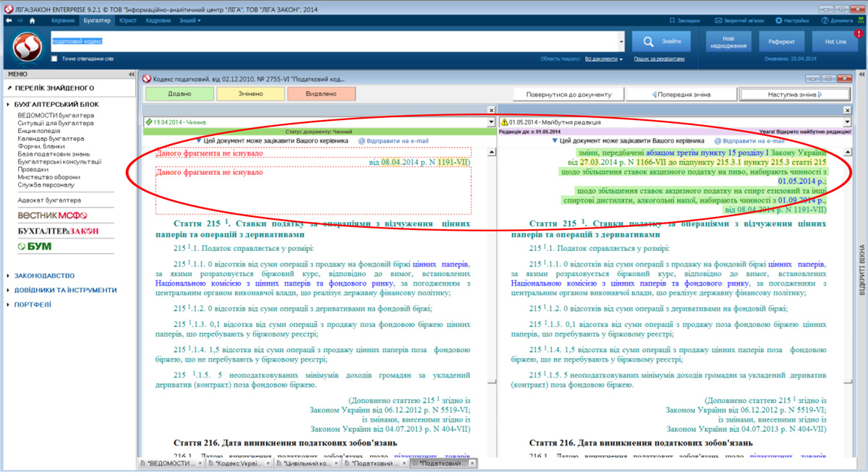Click the red Hot Line alert badge
Image resolution: width=868 pixels, height=473 pixels.
[x=858, y=33]
